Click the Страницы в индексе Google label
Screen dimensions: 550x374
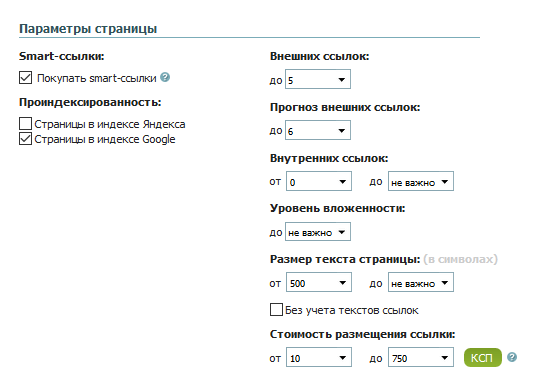tap(105, 139)
